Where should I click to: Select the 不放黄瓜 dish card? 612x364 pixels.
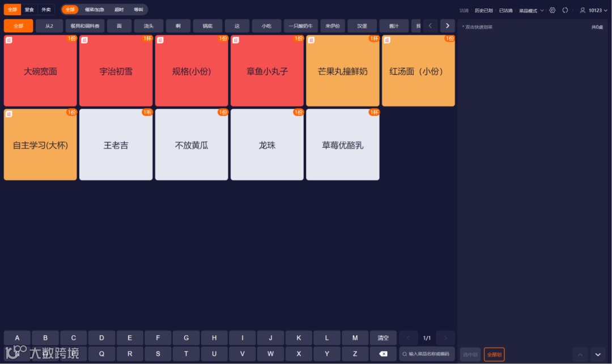tap(192, 144)
